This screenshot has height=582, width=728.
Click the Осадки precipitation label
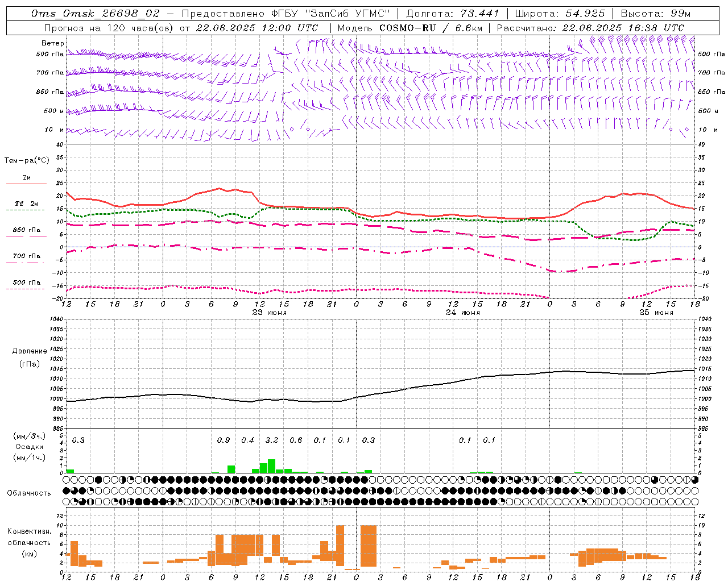click(30, 447)
